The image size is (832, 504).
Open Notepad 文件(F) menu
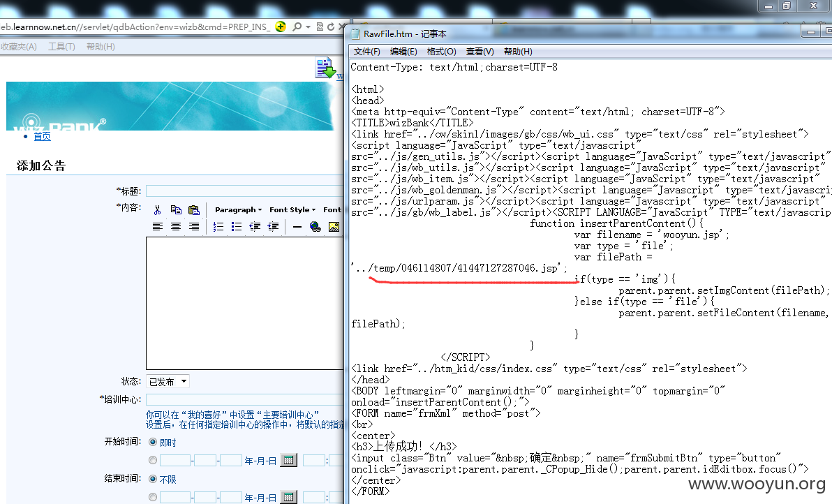pyautogui.click(x=366, y=52)
